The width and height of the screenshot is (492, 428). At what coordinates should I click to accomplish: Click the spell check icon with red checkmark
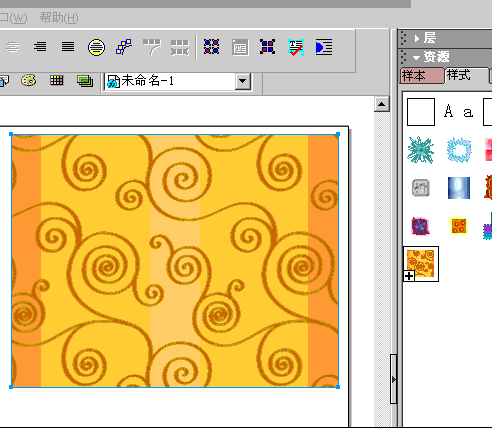coord(296,47)
